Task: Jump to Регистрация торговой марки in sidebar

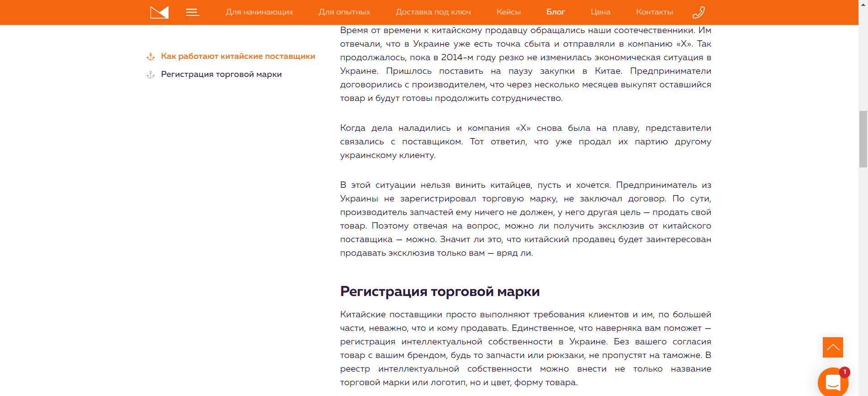Action: coord(221,74)
